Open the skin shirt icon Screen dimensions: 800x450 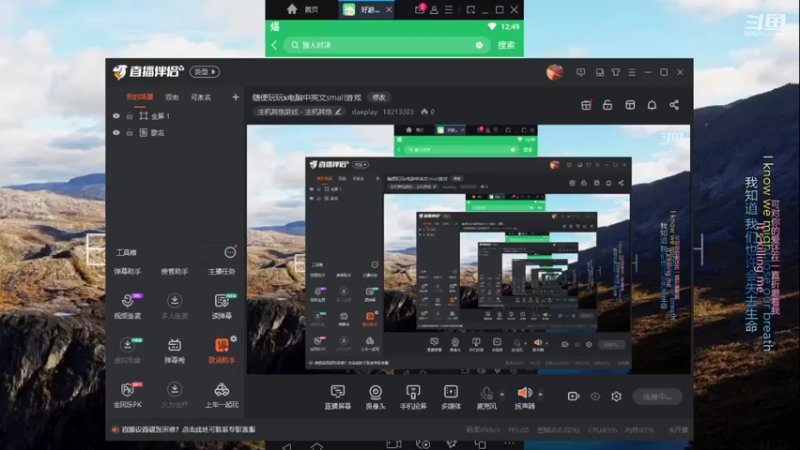click(x=616, y=72)
